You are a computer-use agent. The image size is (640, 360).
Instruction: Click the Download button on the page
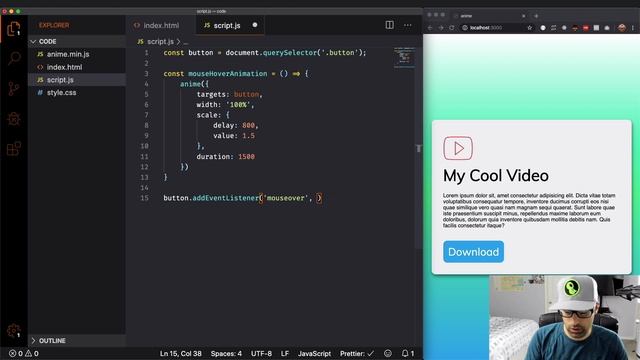point(473,252)
